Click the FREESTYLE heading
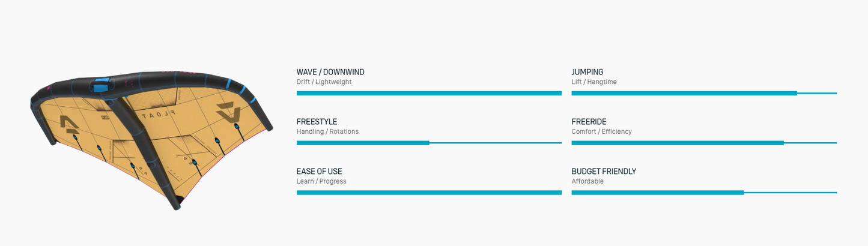868x246 pixels. tap(317, 122)
